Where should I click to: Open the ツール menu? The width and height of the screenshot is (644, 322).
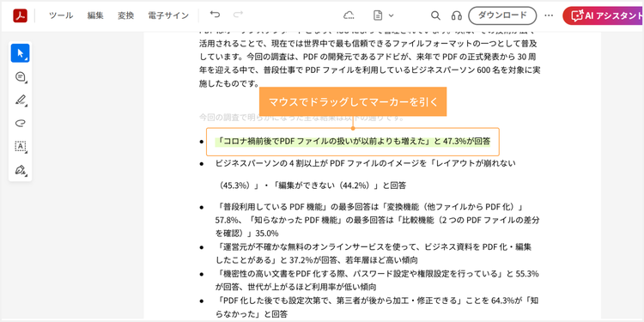pos(61,15)
